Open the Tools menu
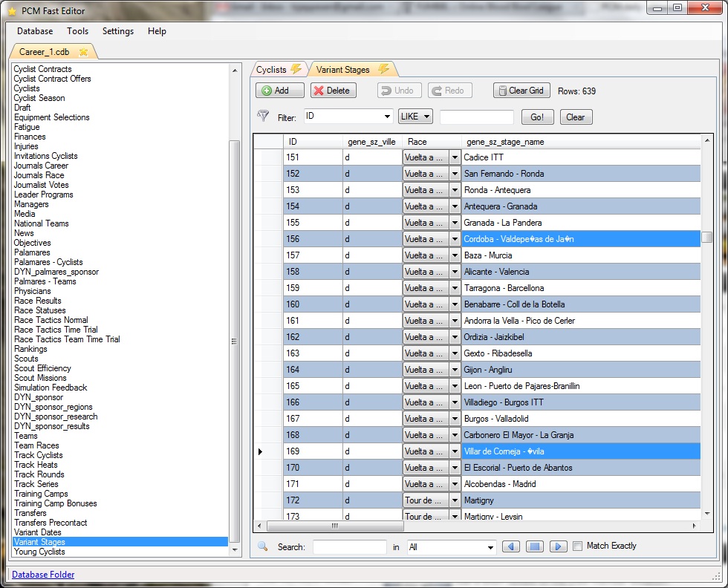The image size is (728, 588). tap(77, 31)
